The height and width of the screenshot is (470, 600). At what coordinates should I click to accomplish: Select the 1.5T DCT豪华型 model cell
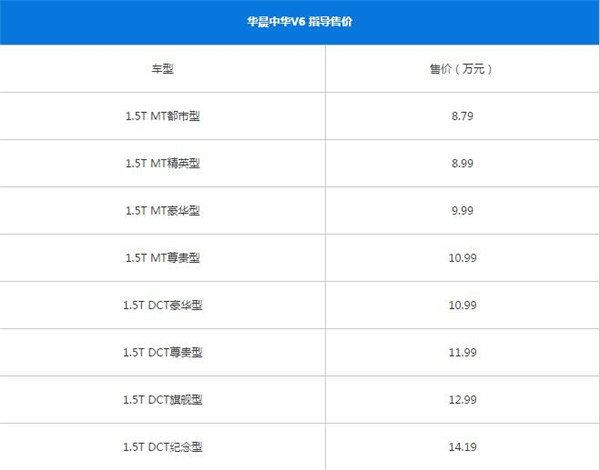pos(163,305)
